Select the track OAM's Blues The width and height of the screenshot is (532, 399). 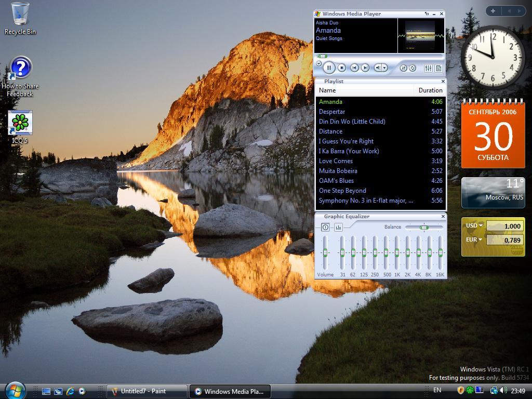tap(380, 180)
